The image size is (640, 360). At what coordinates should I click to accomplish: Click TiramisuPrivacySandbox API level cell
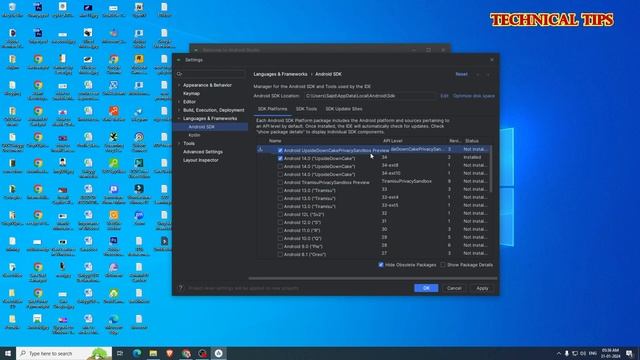(406, 181)
